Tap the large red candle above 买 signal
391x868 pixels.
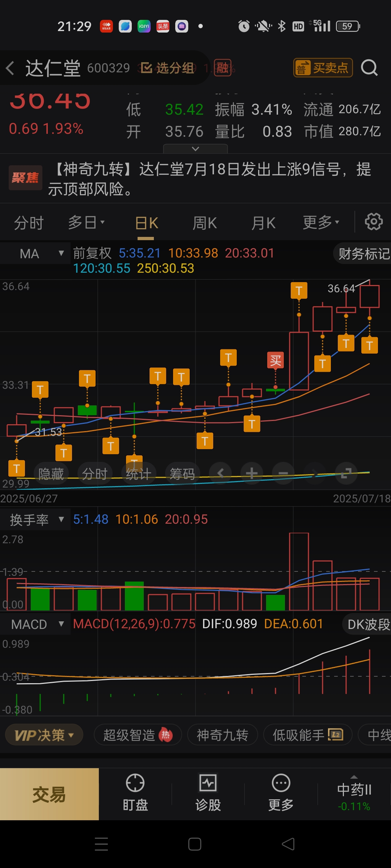click(x=299, y=361)
